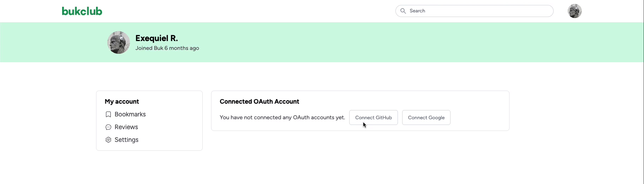Screen dimensions: 644x184
Task: Click the My account heading
Action: 122,102
